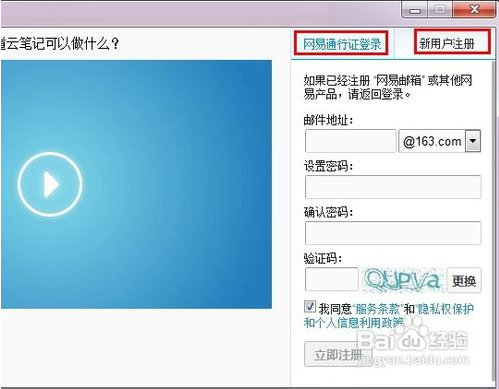Click the email username input field

(350, 141)
